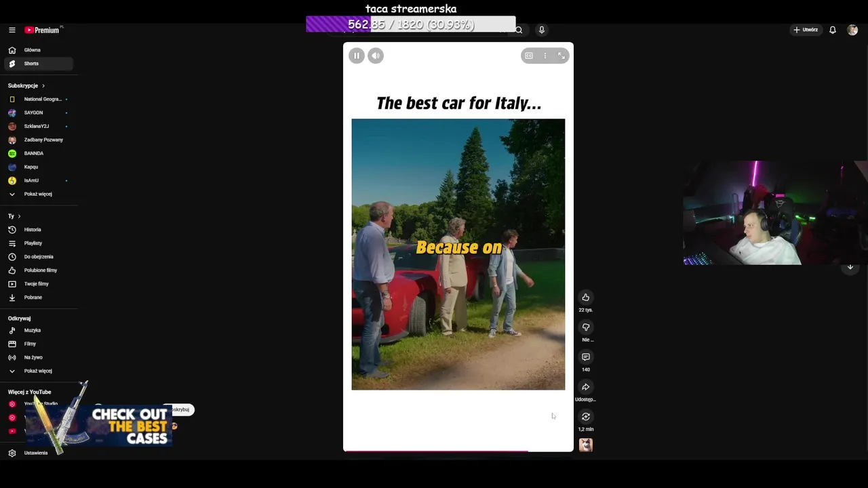Open SAYGON channel from subscriptions
This screenshot has height=488, width=868.
coord(38,113)
